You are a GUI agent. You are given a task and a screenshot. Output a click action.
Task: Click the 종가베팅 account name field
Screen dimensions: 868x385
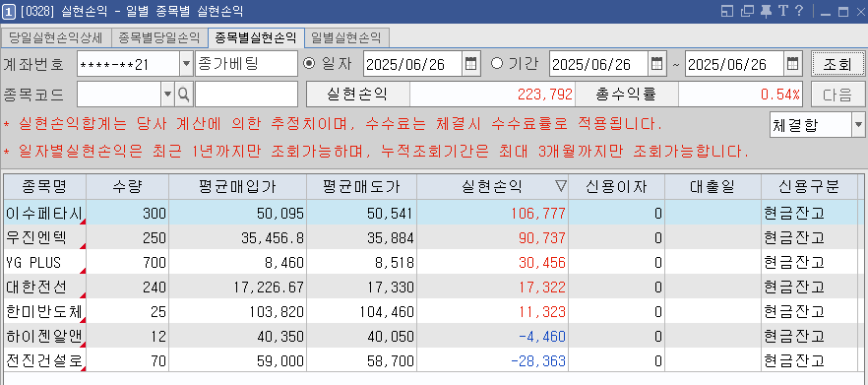point(246,64)
